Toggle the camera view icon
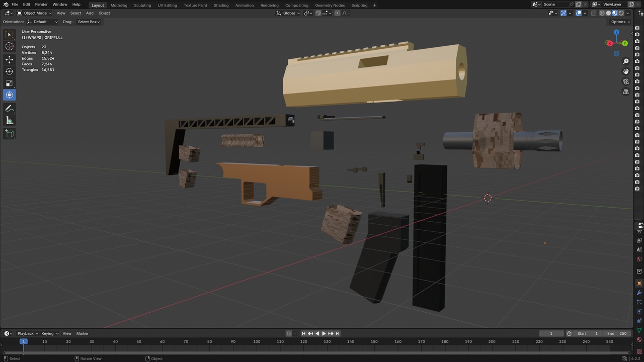644x362 pixels. click(x=626, y=81)
